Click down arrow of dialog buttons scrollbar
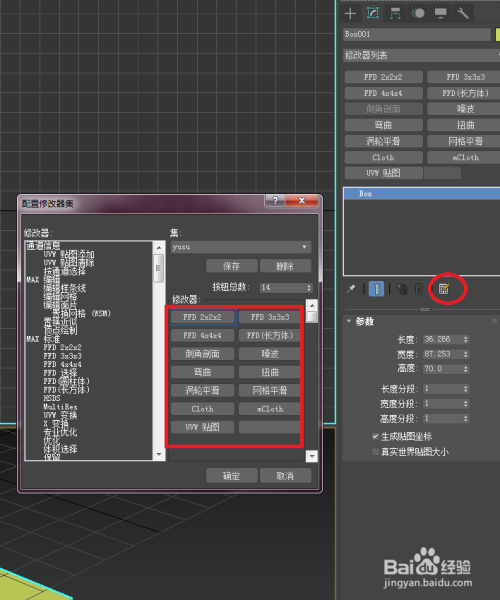 [x=312, y=456]
